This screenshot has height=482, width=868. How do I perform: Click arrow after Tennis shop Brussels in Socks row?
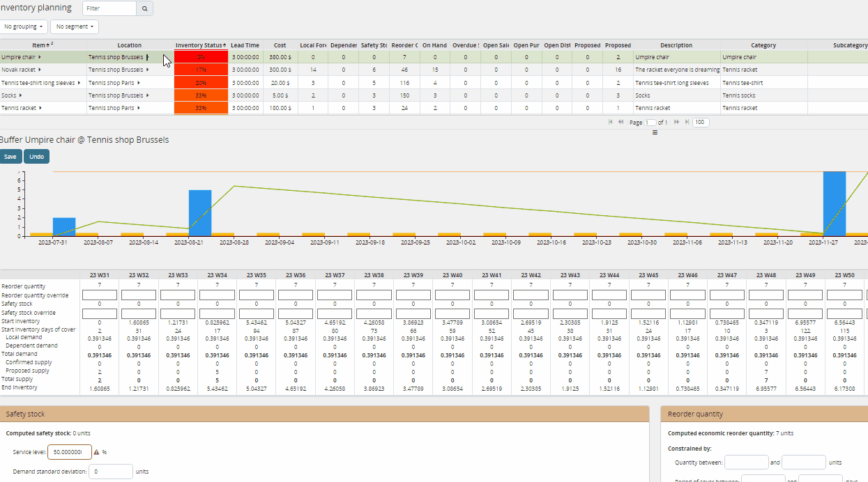coord(147,95)
